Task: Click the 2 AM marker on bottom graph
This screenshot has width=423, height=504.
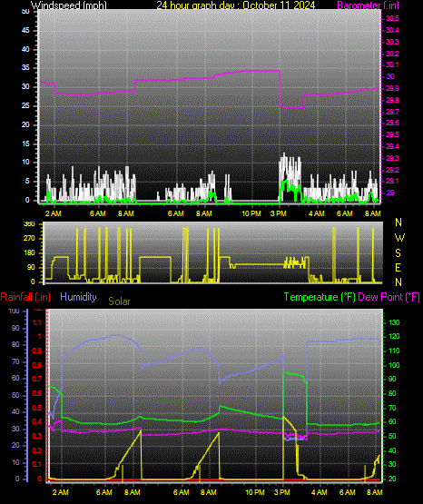Action: [61, 492]
